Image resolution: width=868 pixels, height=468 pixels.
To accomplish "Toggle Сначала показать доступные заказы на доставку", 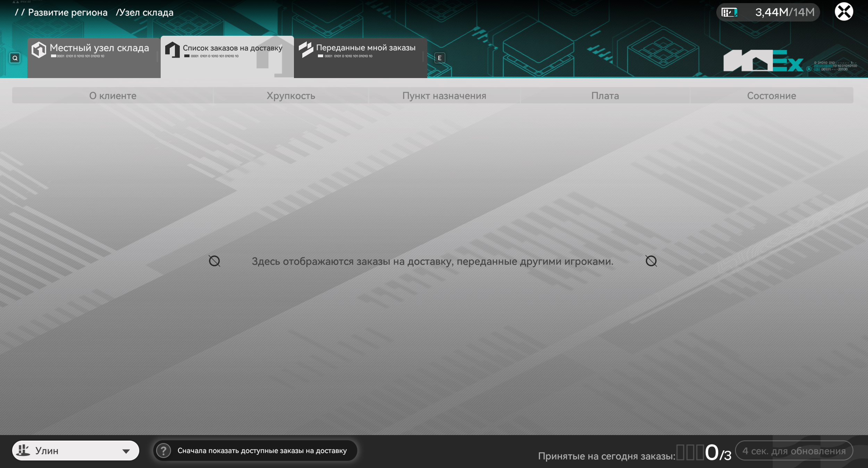I will coord(255,451).
